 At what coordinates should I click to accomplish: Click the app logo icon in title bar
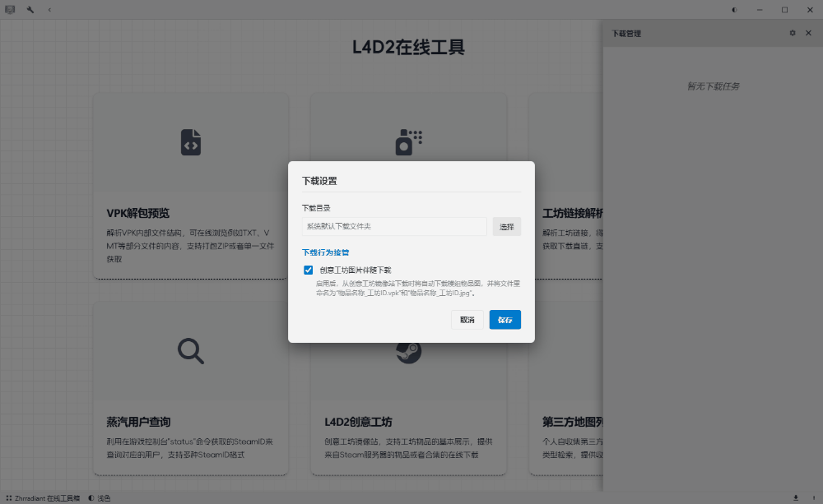click(11, 10)
